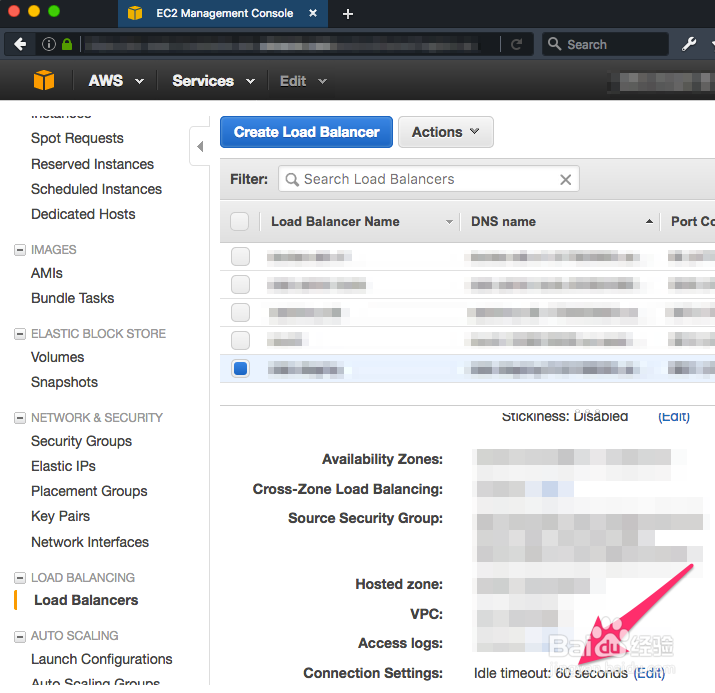The width and height of the screenshot is (715, 693).
Task: Open the site information icon in address bar
Action: tap(49, 44)
